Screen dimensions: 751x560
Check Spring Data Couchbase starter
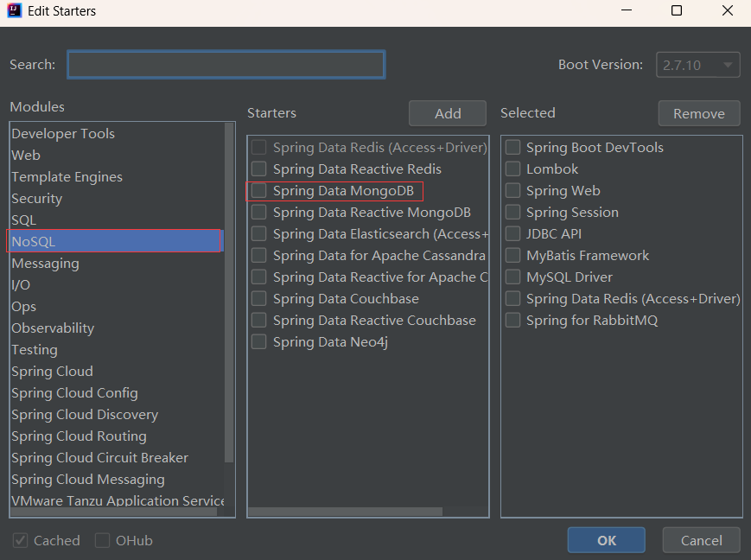[x=258, y=298]
